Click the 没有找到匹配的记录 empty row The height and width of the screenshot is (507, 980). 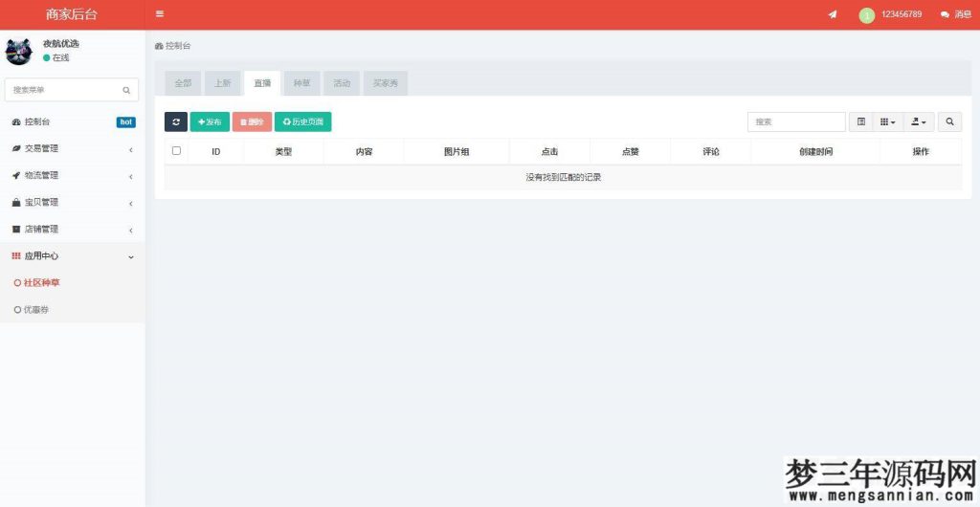(563, 177)
